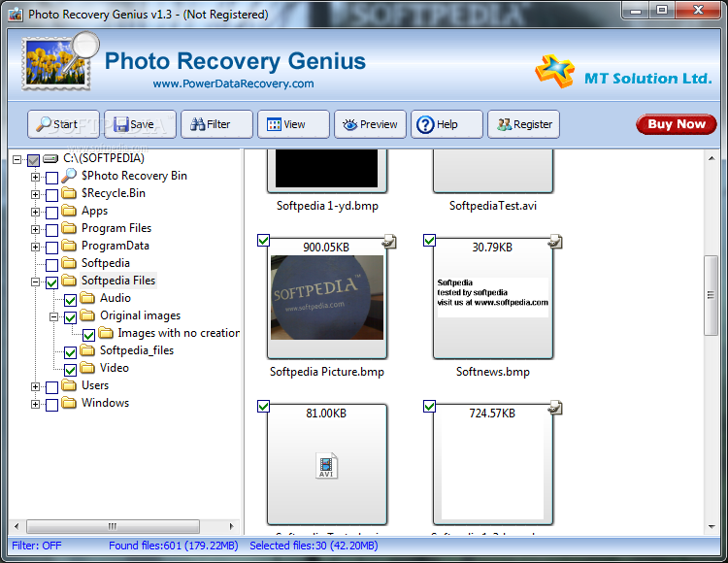Viewport: 728px width, 563px height.
Task: Click the Save floppy disk icon
Action: click(120, 124)
